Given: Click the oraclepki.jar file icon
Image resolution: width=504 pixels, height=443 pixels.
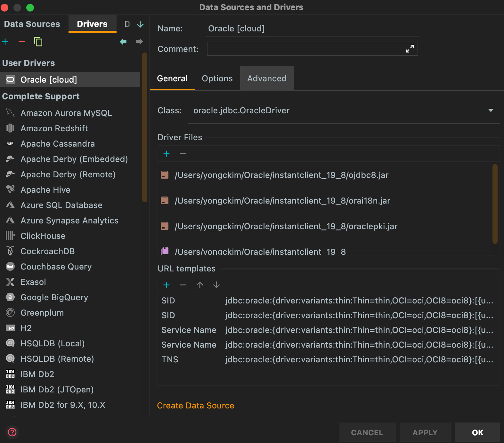Looking at the screenshot, I should (165, 226).
